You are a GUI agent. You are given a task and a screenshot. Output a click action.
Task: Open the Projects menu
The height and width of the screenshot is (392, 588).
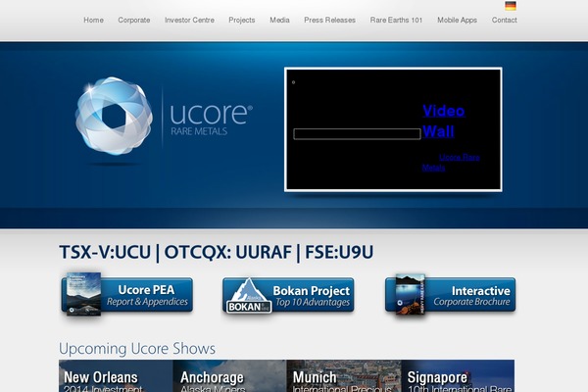click(242, 21)
